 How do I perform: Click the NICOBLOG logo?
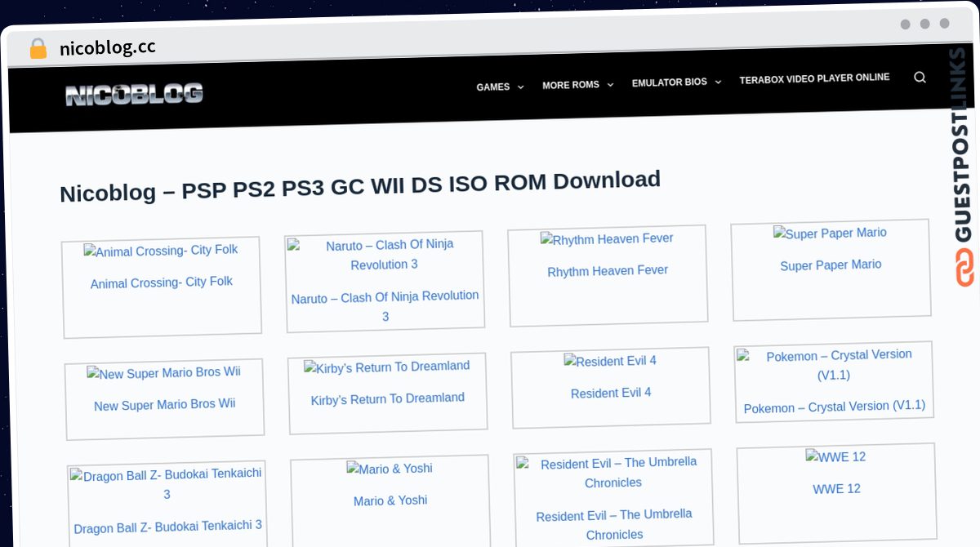[134, 95]
